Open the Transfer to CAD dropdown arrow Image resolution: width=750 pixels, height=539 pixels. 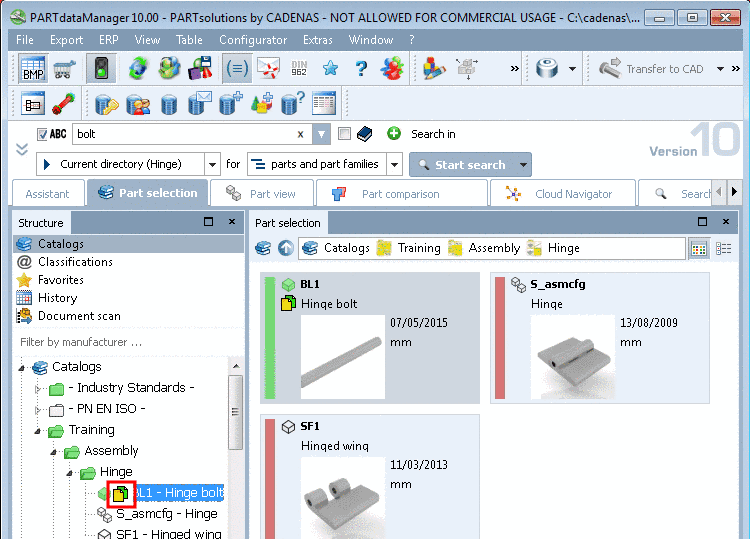[720, 69]
